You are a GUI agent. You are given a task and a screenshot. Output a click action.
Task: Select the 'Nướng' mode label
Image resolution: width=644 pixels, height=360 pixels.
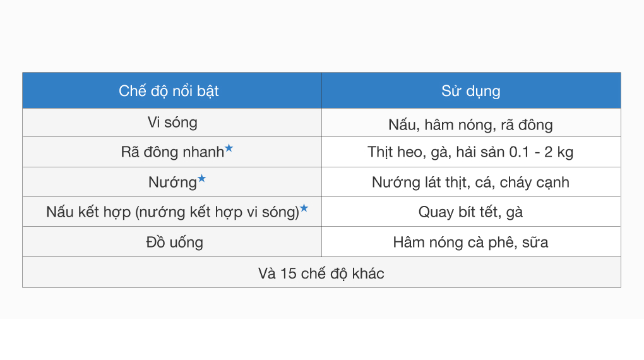click(x=172, y=183)
